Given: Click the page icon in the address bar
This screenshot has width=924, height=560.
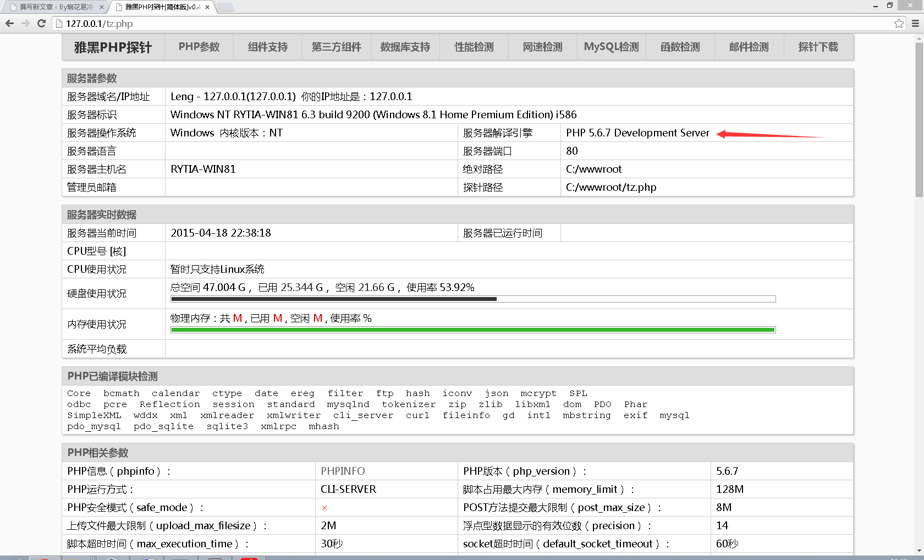Looking at the screenshot, I should click(x=59, y=24).
